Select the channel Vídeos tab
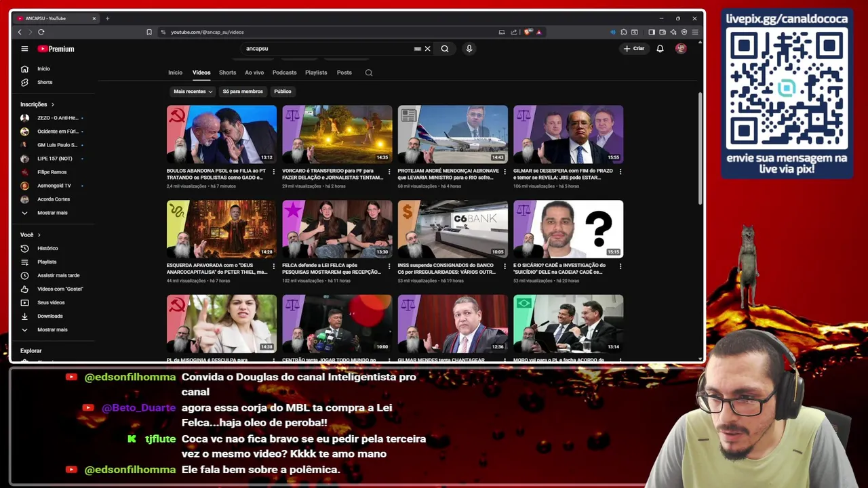Screen dimensions: 868x488 coord(201,73)
